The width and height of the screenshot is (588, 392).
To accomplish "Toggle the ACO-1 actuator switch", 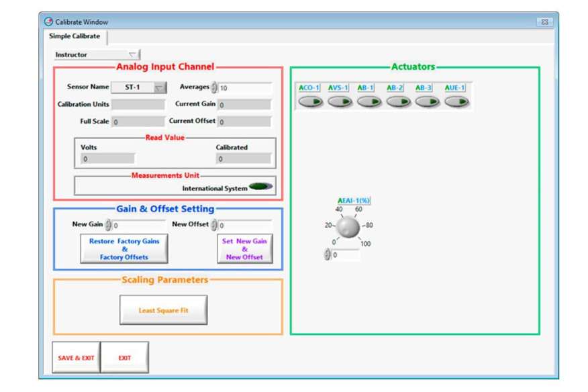I will pos(310,102).
